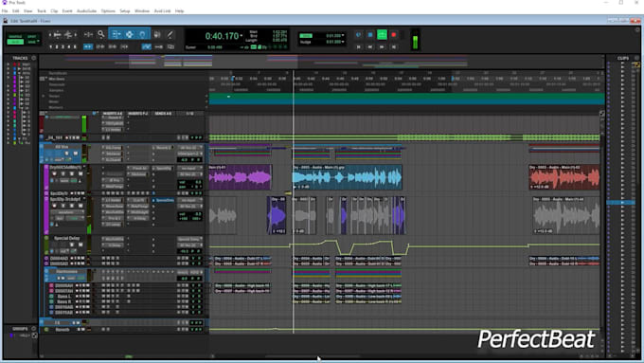Open the Clip menu
Viewport: 644px width, 363px height.
coord(54,11)
